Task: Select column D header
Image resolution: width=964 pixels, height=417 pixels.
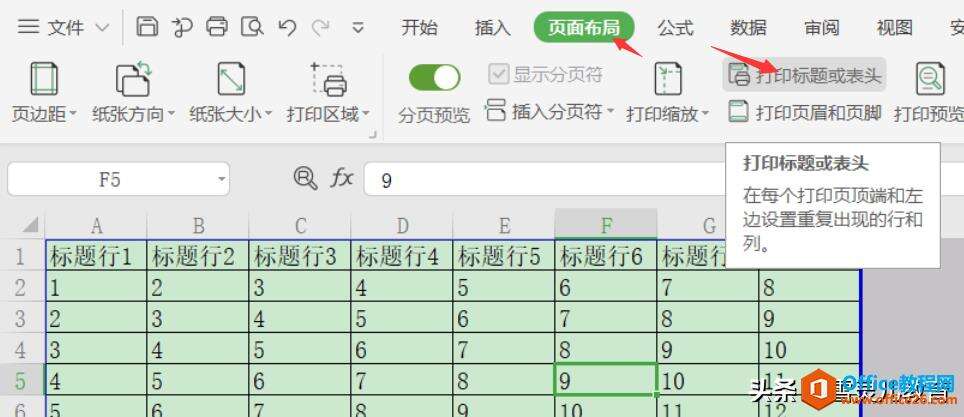Action: coord(402,226)
